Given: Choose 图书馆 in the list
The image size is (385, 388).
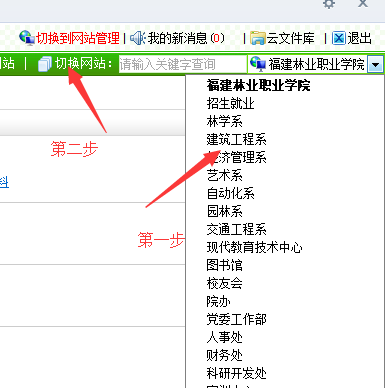Looking at the screenshot, I should click(225, 265).
